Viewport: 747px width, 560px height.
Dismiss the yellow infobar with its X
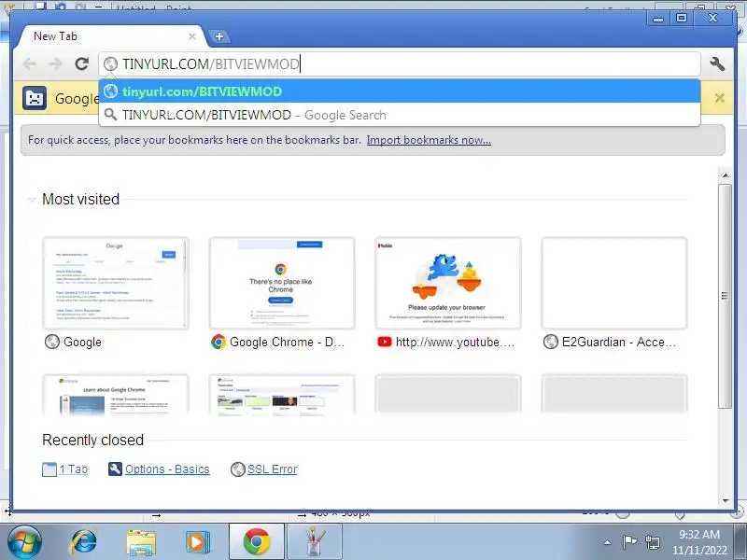719,98
